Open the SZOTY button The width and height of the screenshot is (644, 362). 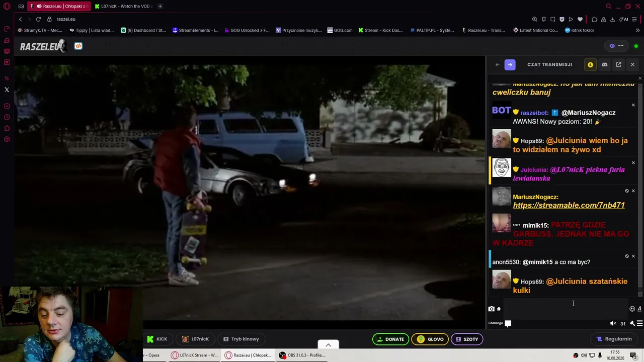[x=467, y=339]
